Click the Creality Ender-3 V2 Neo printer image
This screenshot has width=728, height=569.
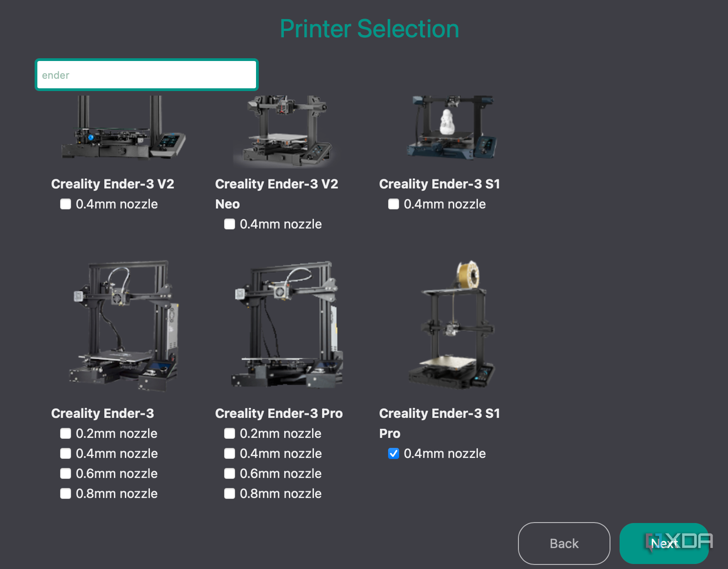285,132
